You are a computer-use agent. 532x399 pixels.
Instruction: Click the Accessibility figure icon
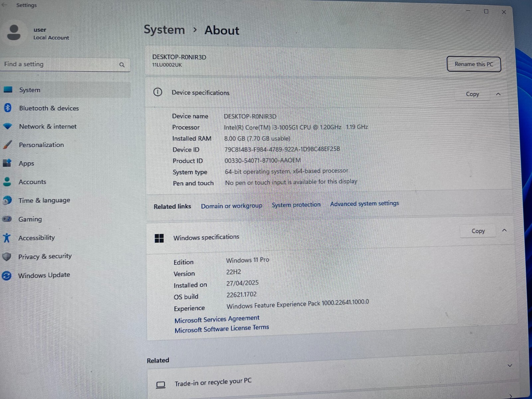tap(7, 238)
